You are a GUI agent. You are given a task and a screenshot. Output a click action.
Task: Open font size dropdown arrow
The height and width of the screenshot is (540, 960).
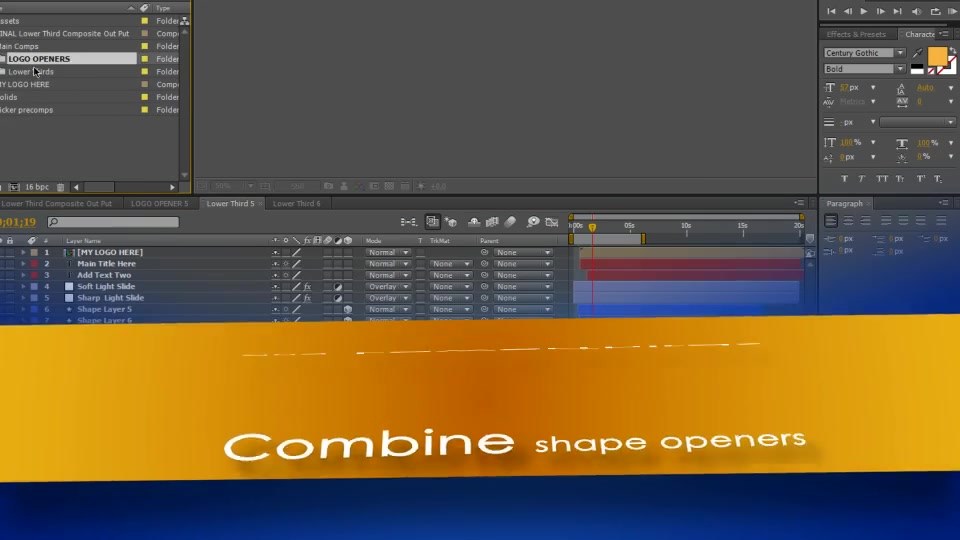873,88
